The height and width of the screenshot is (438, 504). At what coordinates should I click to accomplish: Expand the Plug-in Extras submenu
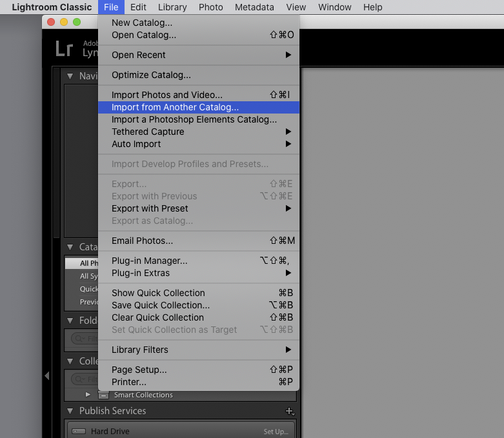click(x=199, y=273)
